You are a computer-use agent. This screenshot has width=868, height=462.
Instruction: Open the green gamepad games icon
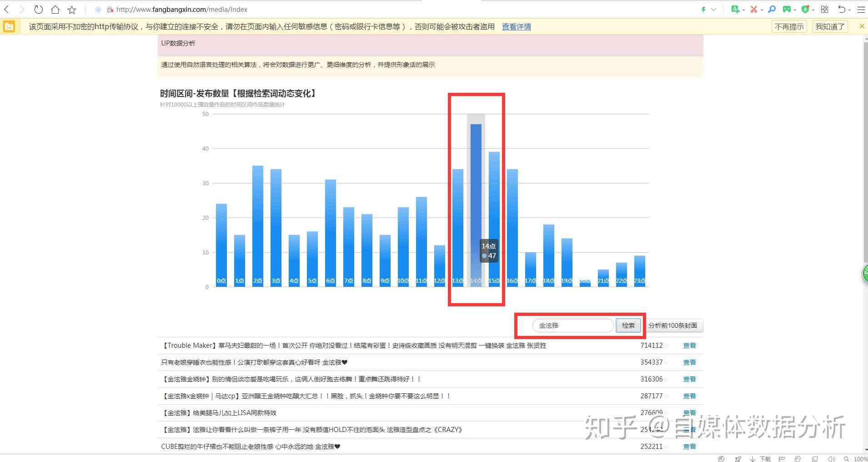[787, 9]
